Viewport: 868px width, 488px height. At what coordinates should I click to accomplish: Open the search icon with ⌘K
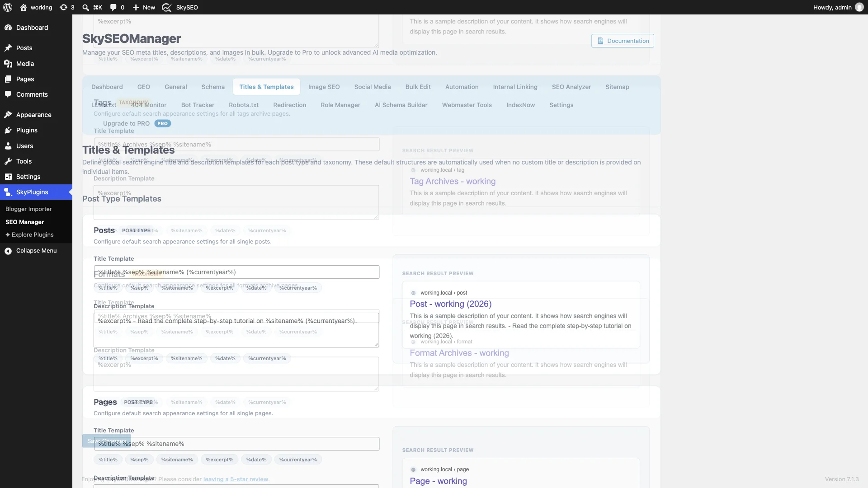pos(92,7)
